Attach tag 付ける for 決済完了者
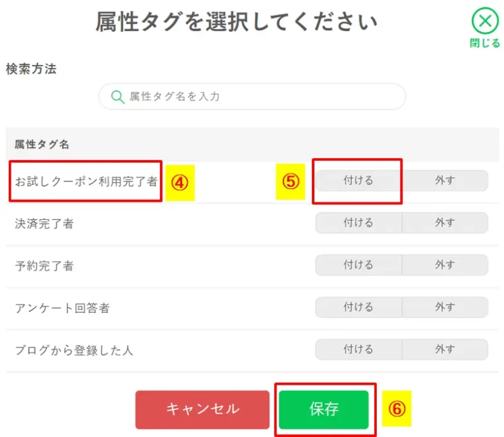The width and height of the screenshot is (504, 437). coord(357,223)
